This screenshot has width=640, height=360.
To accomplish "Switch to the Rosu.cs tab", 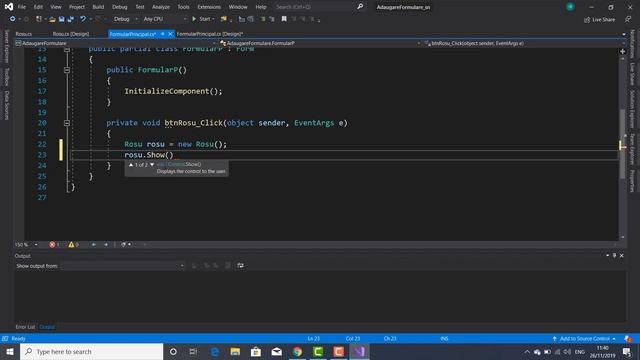I will tap(24, 34).
